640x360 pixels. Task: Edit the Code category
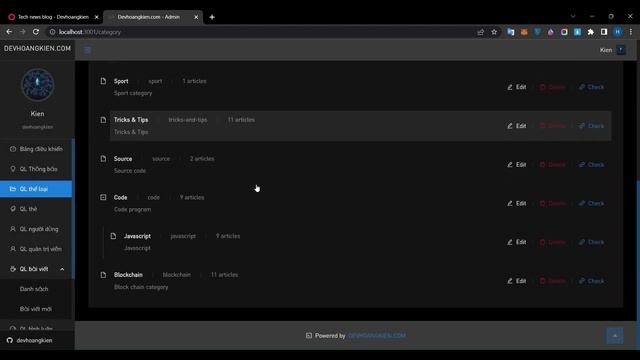pyautogui.click(x=517, y=203)
